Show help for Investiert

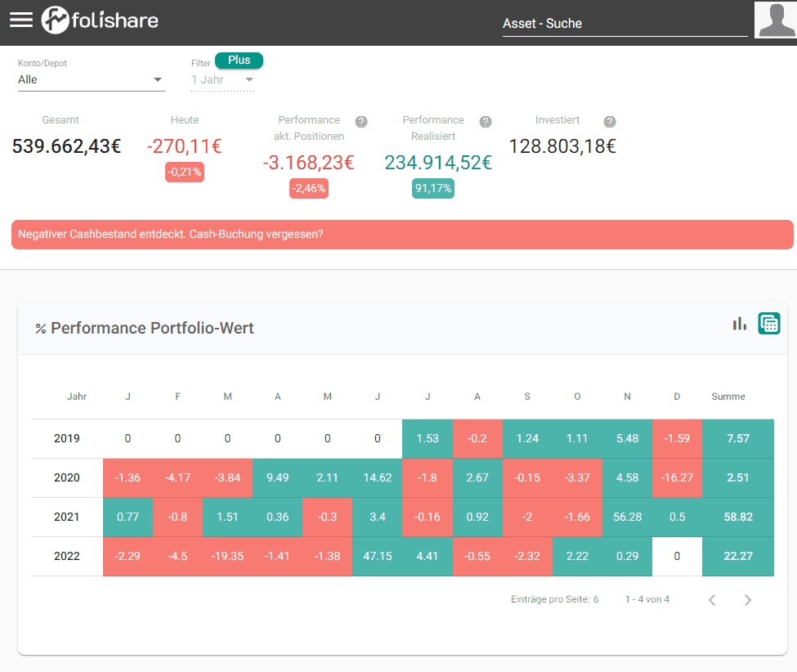pyautogui.click(x=610, y=122)
